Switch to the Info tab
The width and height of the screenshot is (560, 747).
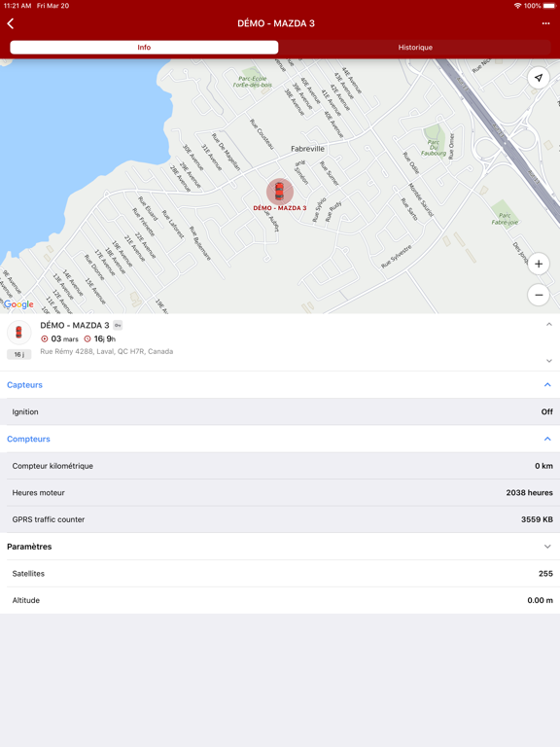[x=144, y=47]
